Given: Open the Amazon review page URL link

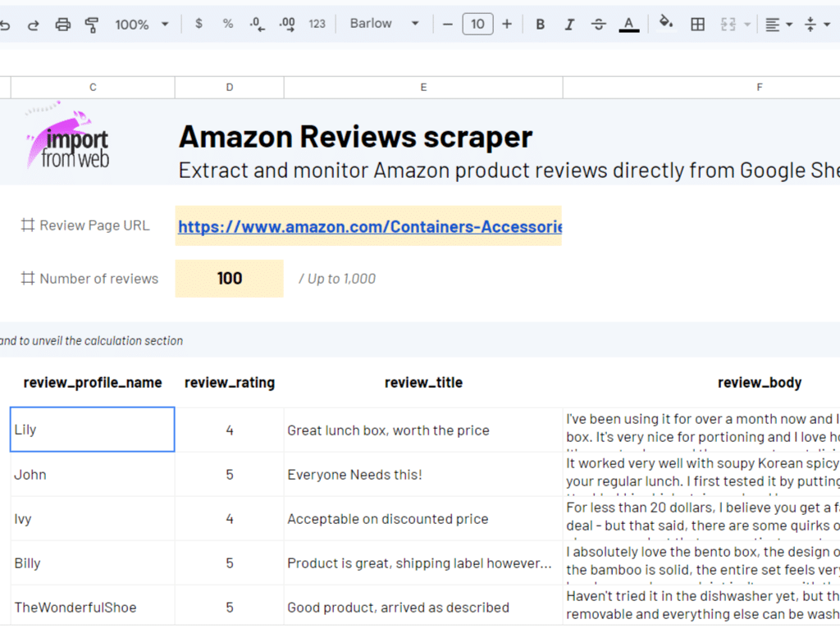Looking at the screenshot, I should coord(369,226).
